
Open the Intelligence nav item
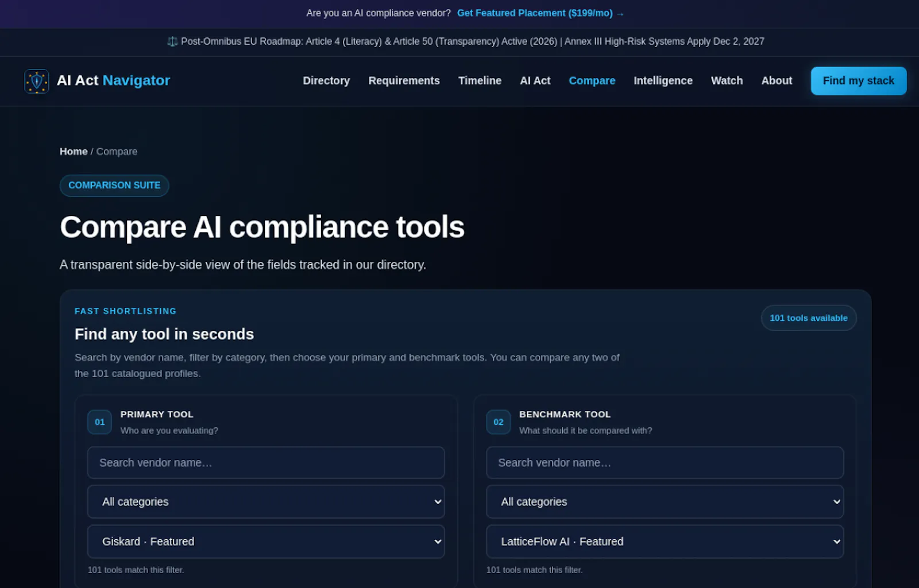click(x=663, y=81)
